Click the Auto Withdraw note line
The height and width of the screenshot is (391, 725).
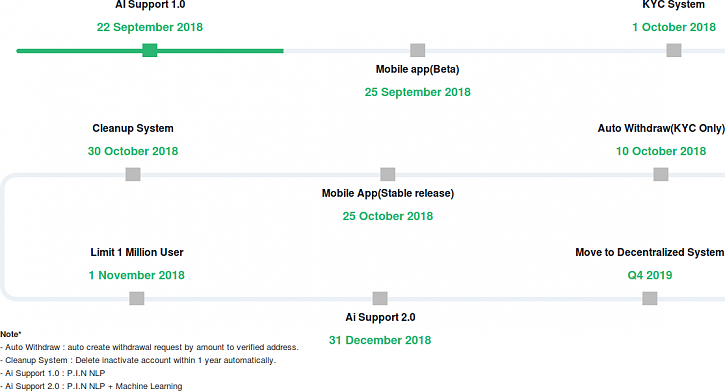(149, 347)
